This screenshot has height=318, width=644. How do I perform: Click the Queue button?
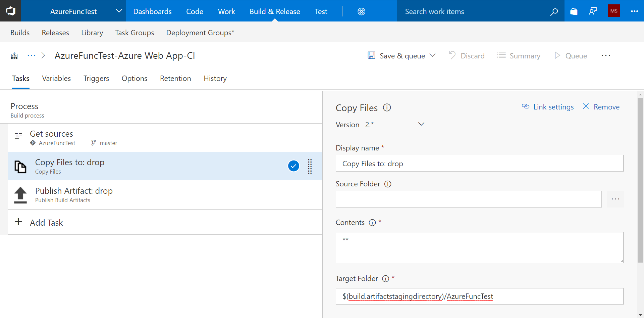571,55
